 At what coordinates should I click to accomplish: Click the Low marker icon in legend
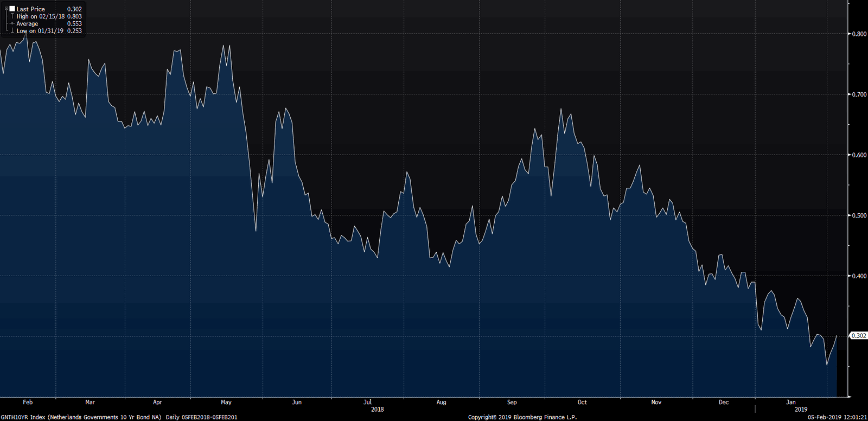[12, 31]
